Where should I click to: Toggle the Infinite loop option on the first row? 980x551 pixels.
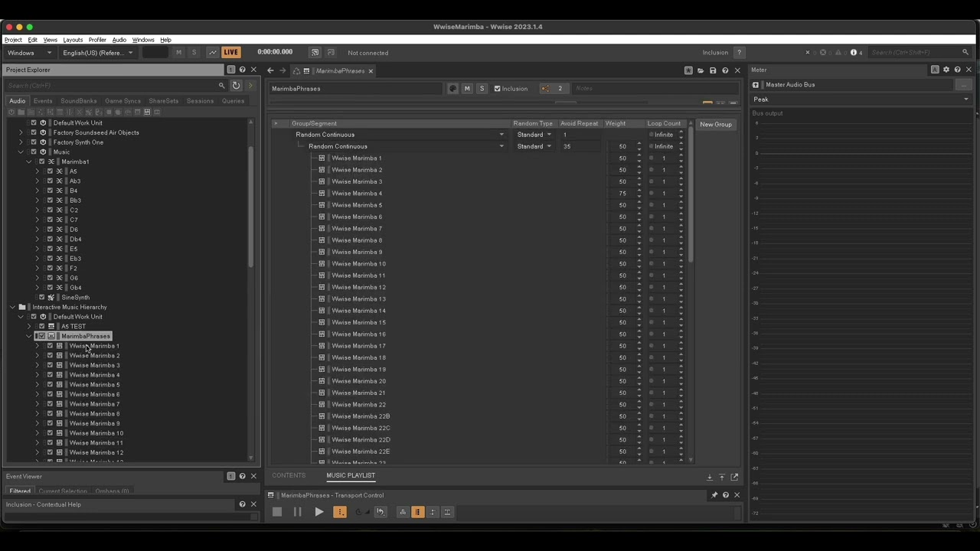tap(652, 135)
